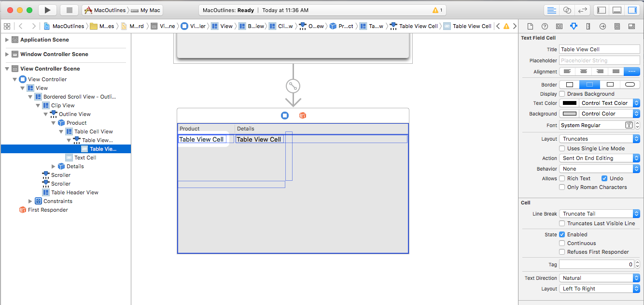This screenshot has width=644, height=305.
Task: Select the Attributes inspector icon
Action: tap(574, 26)
